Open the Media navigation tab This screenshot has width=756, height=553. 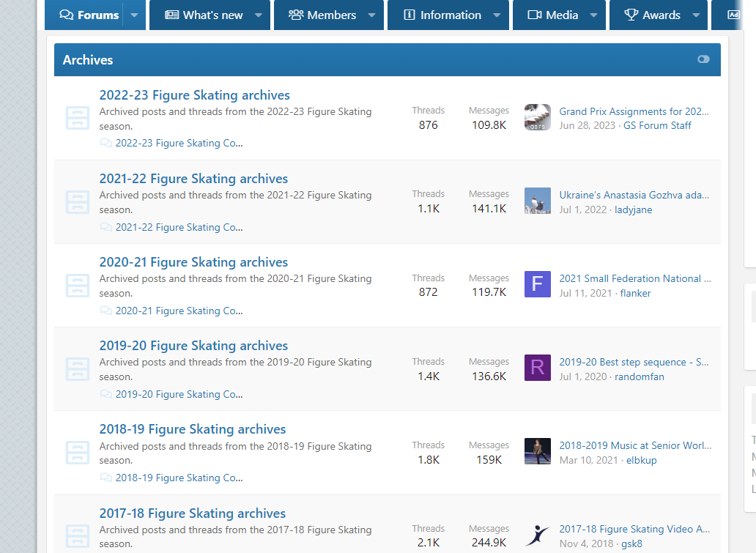pos(553,15)
